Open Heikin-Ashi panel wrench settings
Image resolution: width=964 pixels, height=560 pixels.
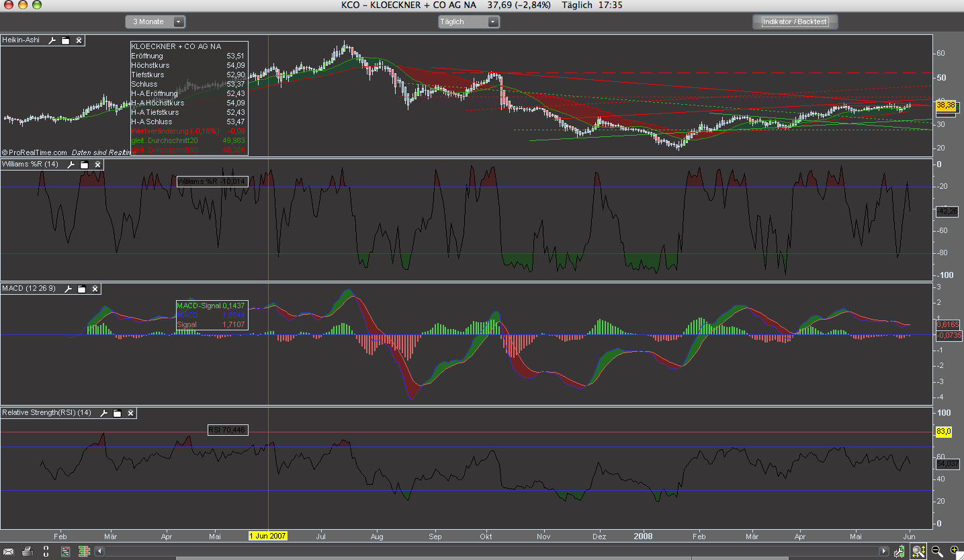click(x=52, y=40)
